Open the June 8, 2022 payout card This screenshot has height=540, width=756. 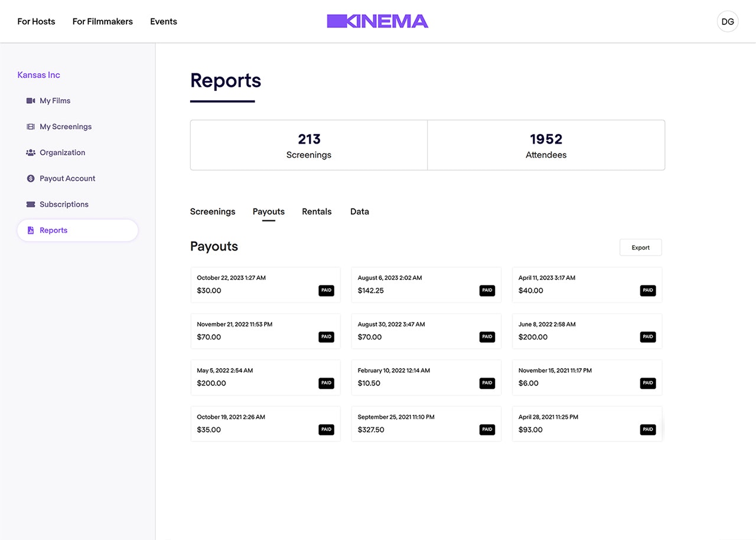tap(587, 331)
